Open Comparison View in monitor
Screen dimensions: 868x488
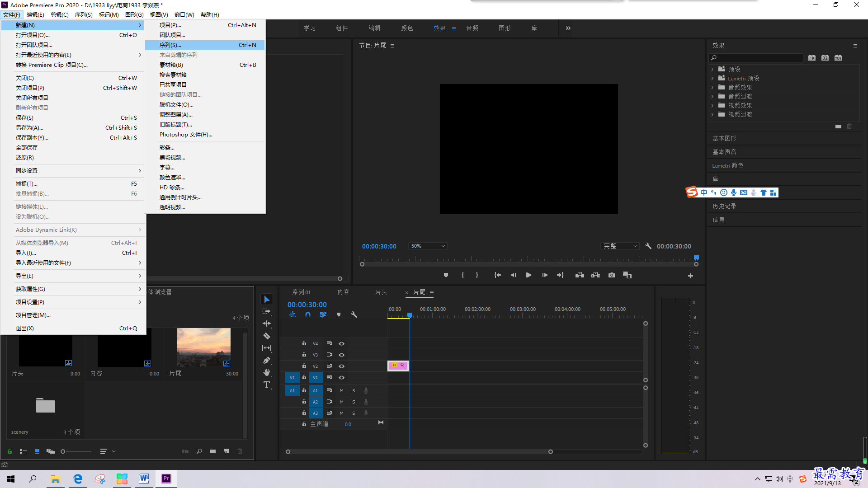627,275
